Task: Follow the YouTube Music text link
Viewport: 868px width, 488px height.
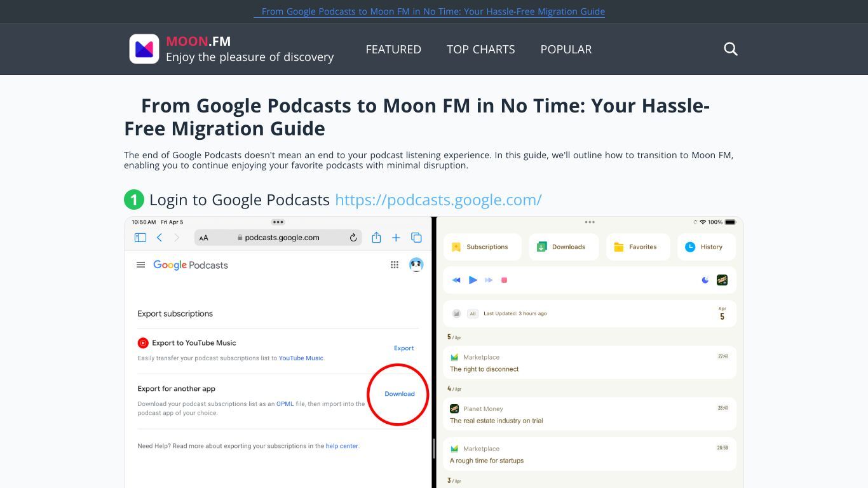Action: point(301,358)
